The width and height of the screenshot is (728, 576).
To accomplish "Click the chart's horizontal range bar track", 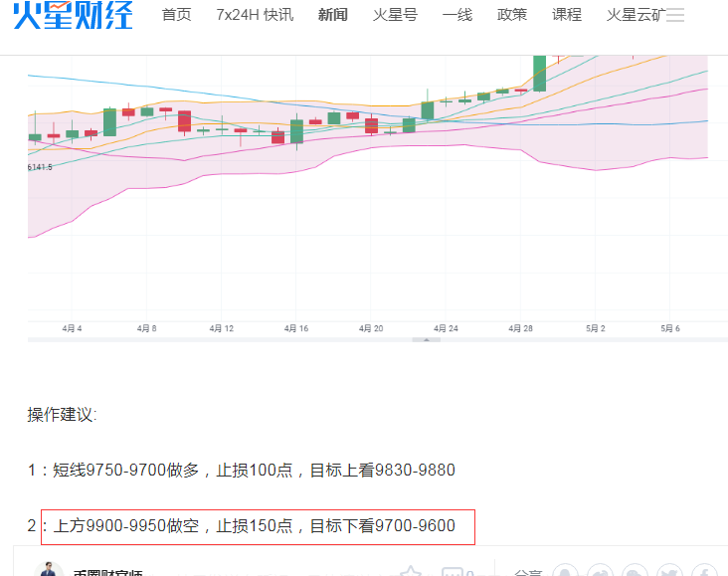I will tap(378, 339).
